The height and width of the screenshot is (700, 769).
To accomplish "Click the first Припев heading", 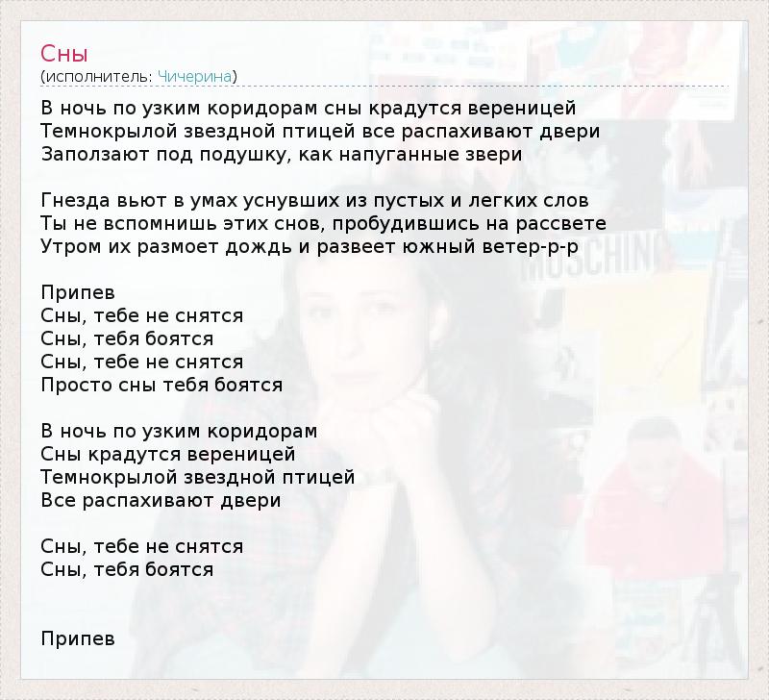I will [x=78, y=293].
